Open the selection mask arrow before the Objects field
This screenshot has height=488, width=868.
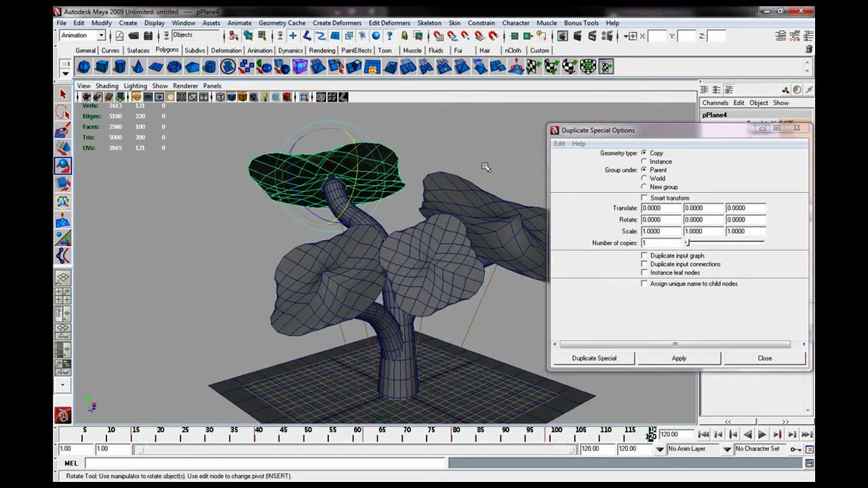coord(166,36)
